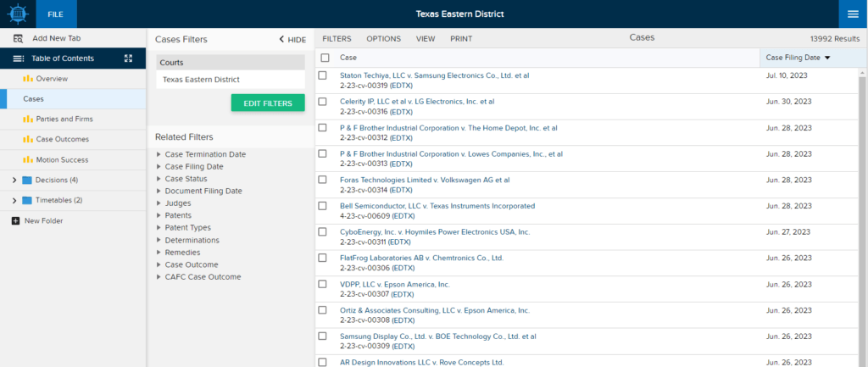
Task: Click the 13992 Results count
Action: click(835, 39)
